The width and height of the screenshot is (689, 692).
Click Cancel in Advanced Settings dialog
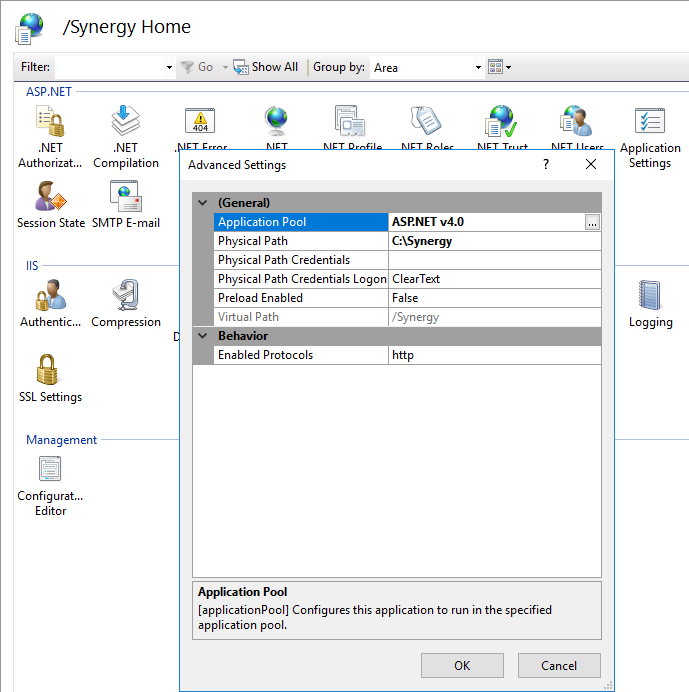pyautogui.click(x=559, y=666)
